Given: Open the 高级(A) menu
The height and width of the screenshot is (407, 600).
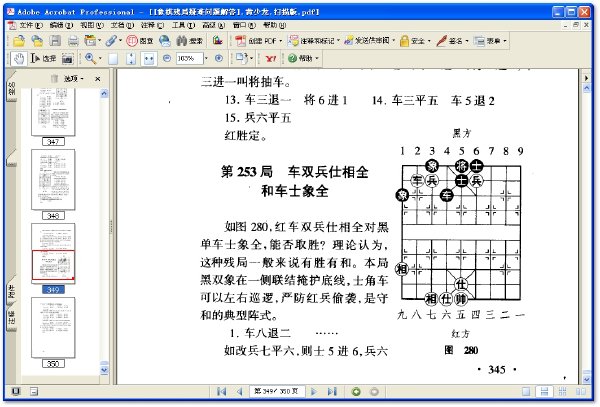Looking at the screenshot, I should [214, 25].
